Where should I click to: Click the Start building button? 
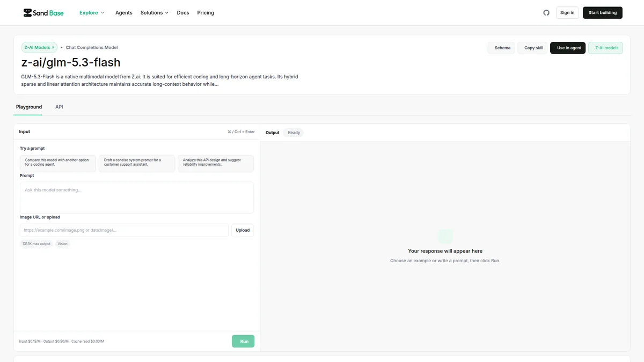click(x=603, y=12)
